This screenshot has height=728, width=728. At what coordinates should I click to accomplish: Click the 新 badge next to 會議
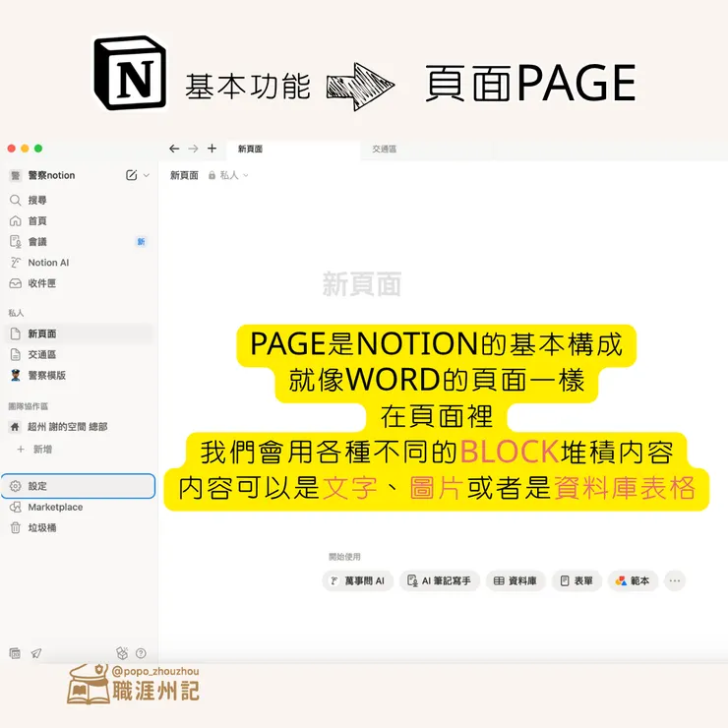(x=141, y=241)
